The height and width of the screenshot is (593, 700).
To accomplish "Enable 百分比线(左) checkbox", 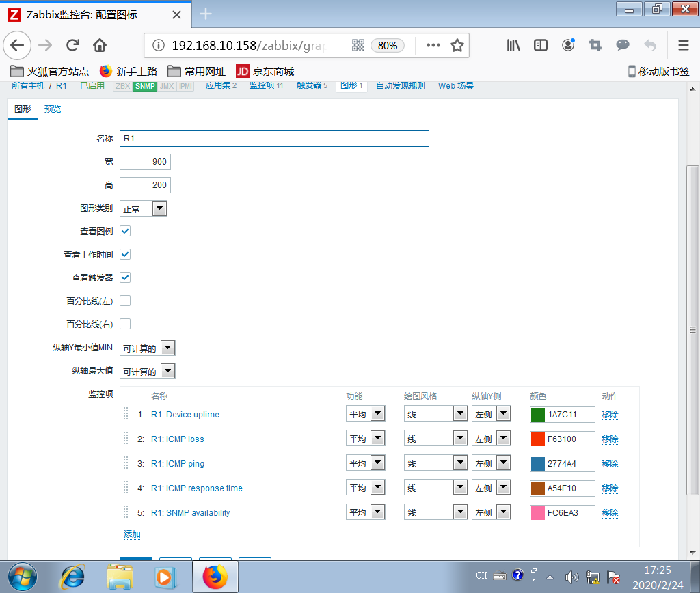I will (x=125, y=301).
